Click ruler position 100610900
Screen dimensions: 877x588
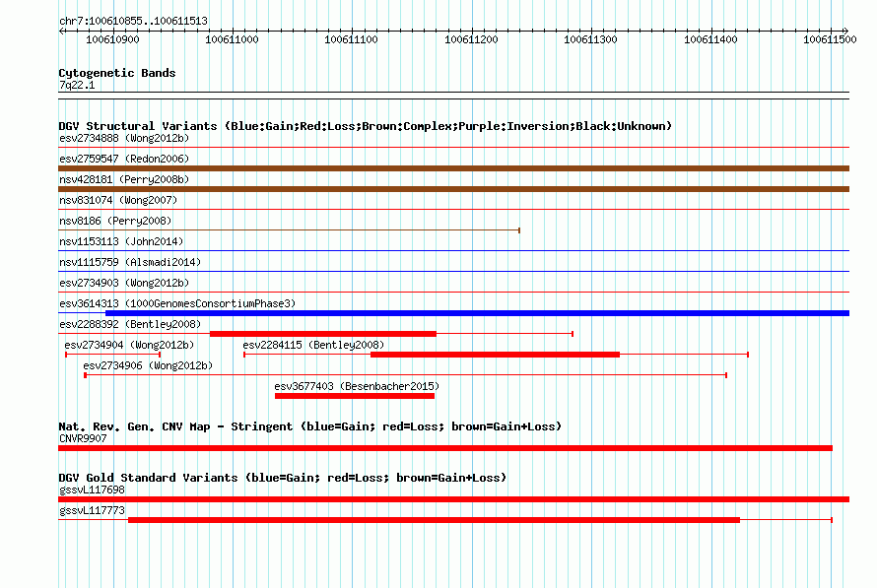pyautogui.click(x=112, y=39)
